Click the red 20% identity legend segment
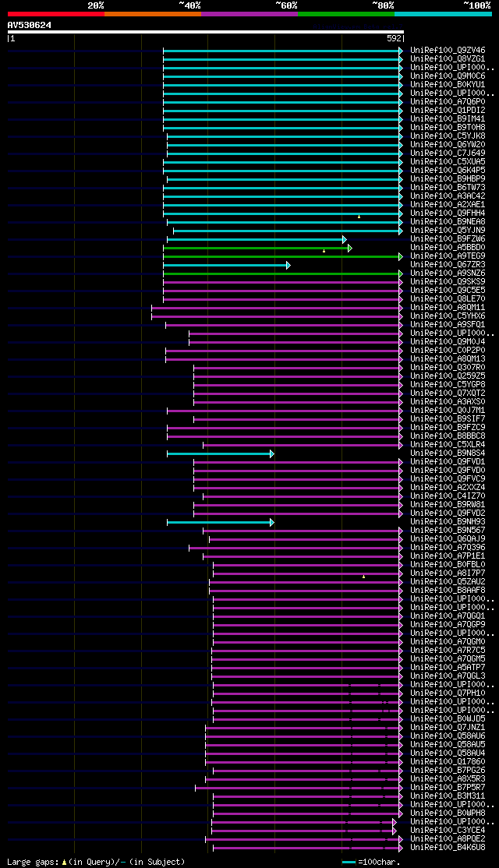 [x=56, y=14]
